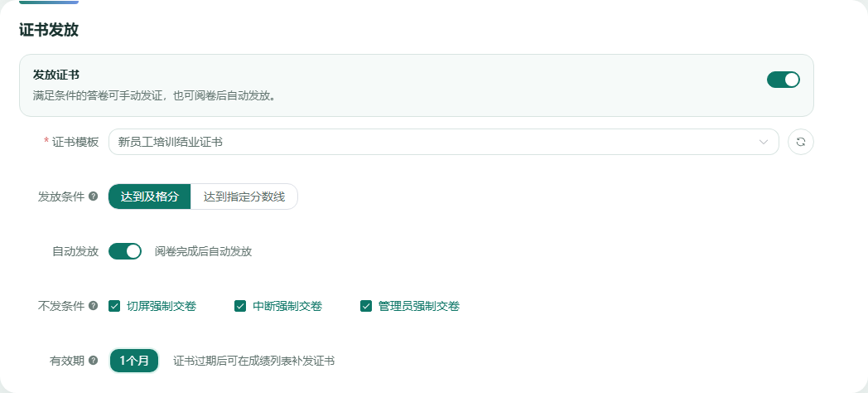
Task: Click 满足条件的答卷可手动发证 description text
Action: coord(154,95)
